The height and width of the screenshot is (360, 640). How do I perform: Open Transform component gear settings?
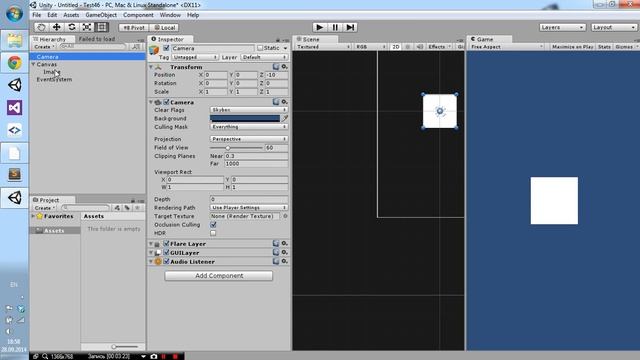click(x=284, y=67)
